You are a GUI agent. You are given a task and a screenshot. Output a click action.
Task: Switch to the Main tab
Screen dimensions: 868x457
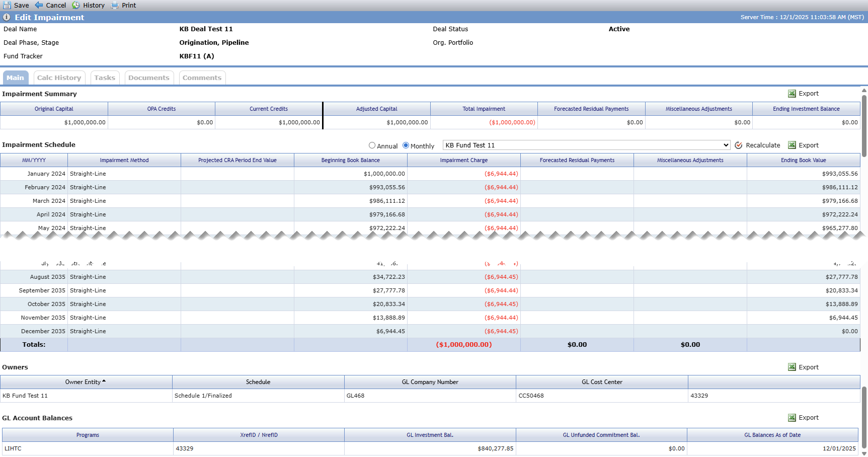(16, 78)
